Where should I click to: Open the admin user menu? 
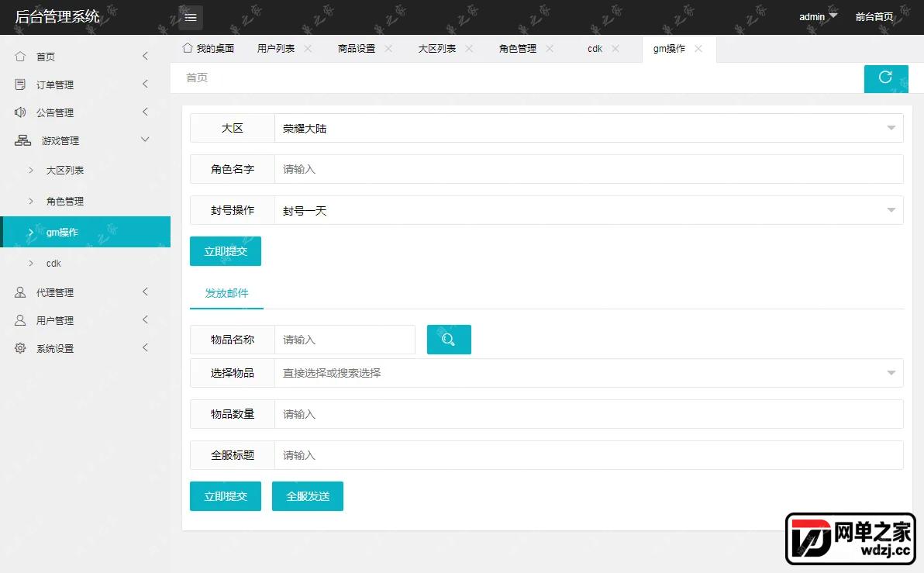click(818, 16)
